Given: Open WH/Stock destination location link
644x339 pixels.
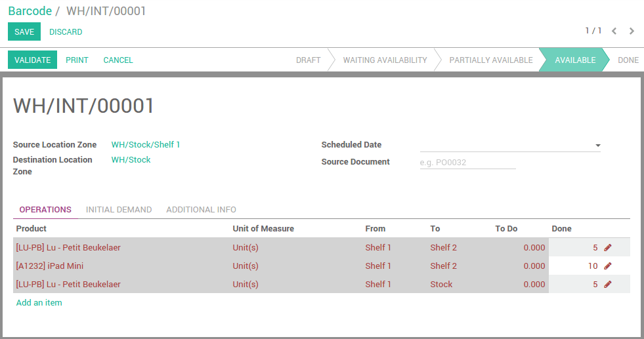Looking at the screenshot, I should tap(131, 160).
